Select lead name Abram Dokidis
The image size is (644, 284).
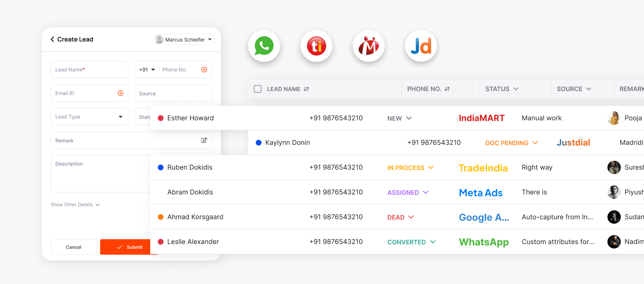click(x=190, y=192)
